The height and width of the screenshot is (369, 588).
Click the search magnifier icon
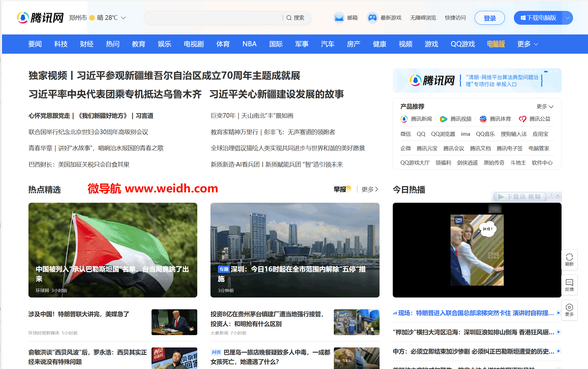pos(289,18)
